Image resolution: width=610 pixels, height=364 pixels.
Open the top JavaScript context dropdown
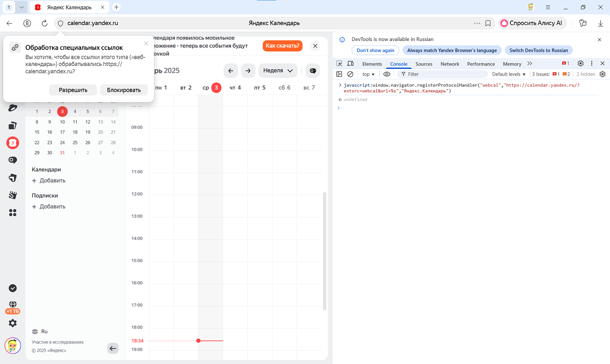(x=368, y=74)
